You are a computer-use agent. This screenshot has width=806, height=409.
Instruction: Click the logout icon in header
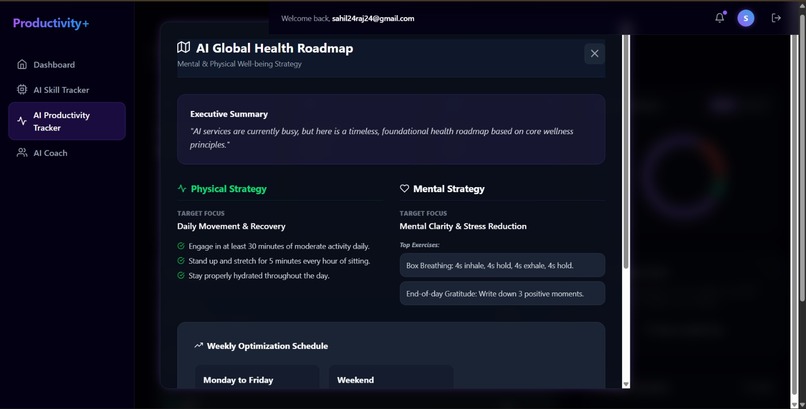click(776, 18)
